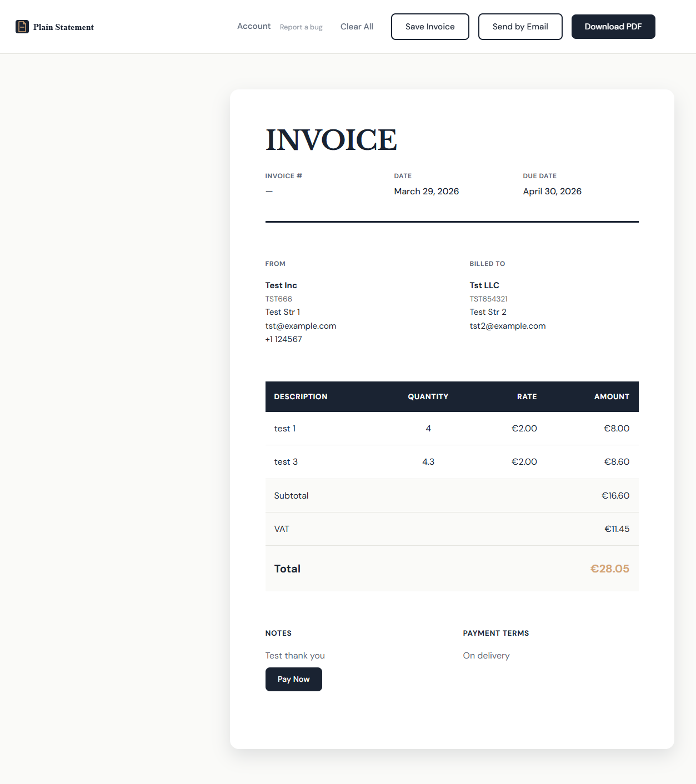Click the Plain Statement logo icon
696x784 pixels.
22,27
